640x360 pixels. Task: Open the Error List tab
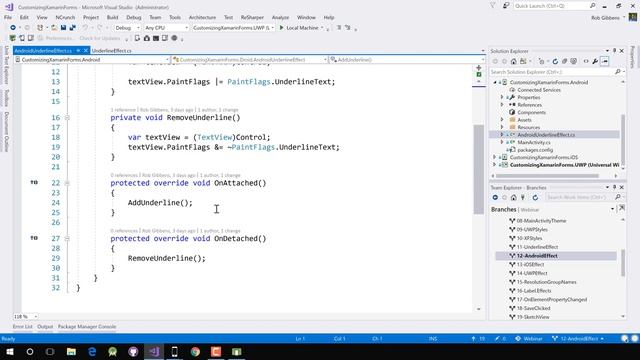[22, 327]
